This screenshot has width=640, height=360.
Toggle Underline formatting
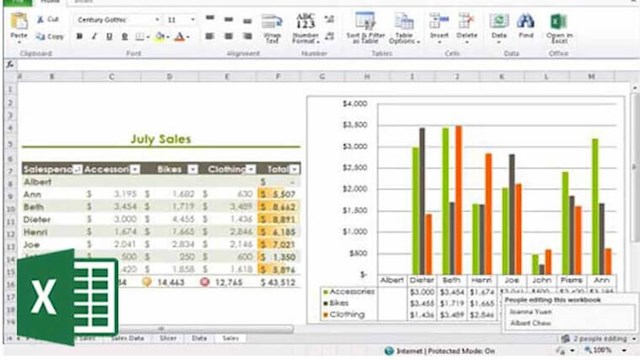[x=109, y=37]
